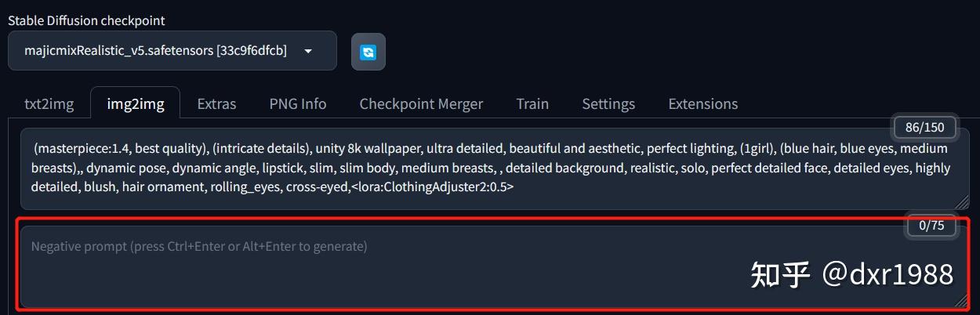
Task: Switch to the Train tab
Action: 532,103
